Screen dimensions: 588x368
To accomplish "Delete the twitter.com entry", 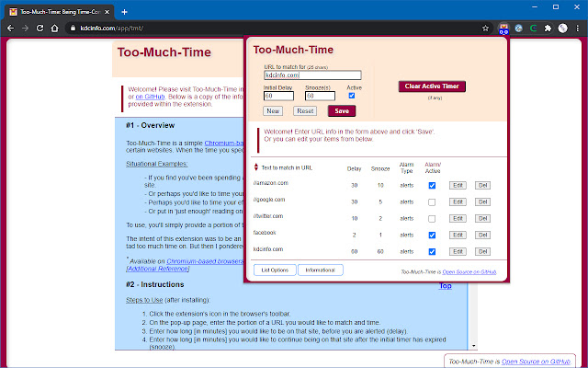I will click(482, 219).
